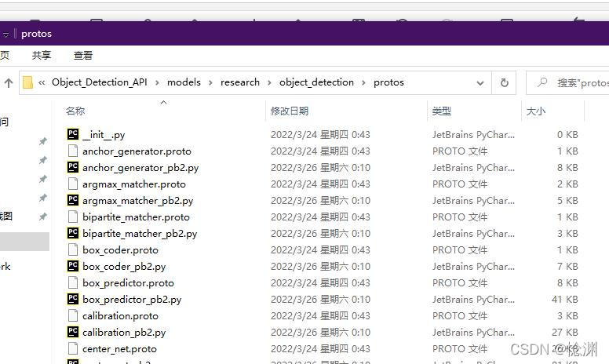Image resolution: width=609 pixels, height=364 pixels.
Task: Click the protos breadcrumb segment
Action: pyautogui.click(x=388, y=82)
